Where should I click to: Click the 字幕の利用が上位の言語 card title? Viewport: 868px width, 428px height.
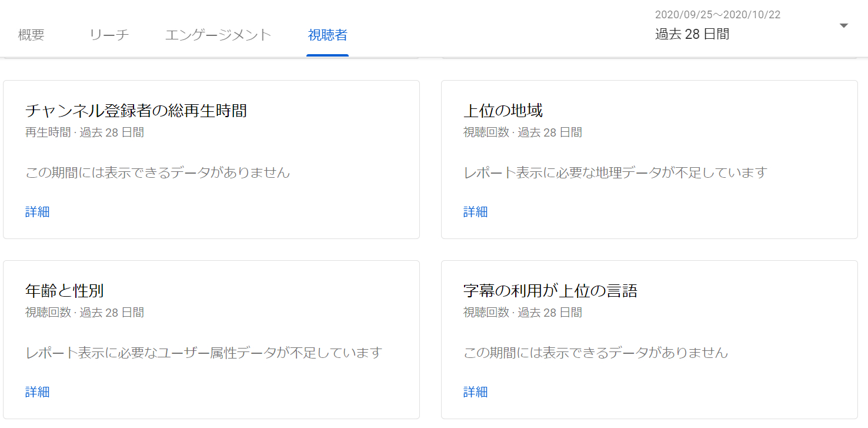[x=550, y=290]
